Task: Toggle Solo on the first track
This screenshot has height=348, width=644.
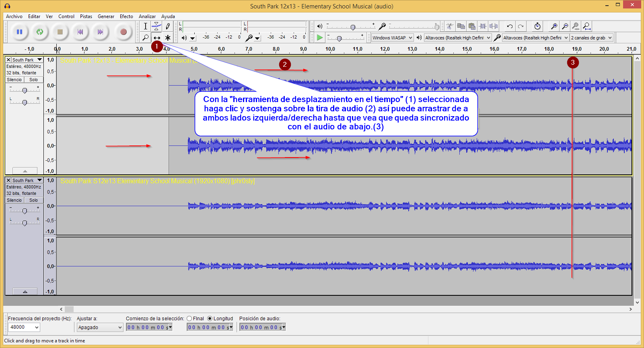Action: click(x=33, y=80)
